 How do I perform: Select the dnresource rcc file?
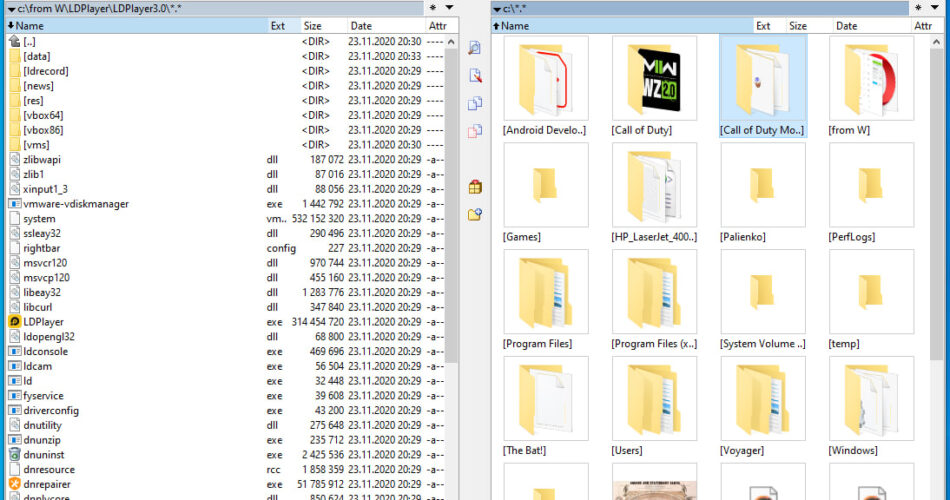click(226, 469)
